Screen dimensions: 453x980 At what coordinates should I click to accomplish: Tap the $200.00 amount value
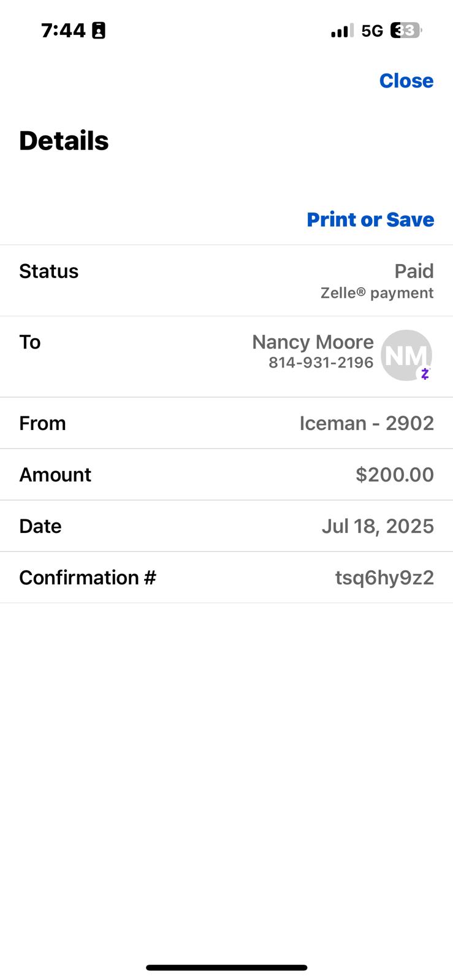[x=395, y=475]
